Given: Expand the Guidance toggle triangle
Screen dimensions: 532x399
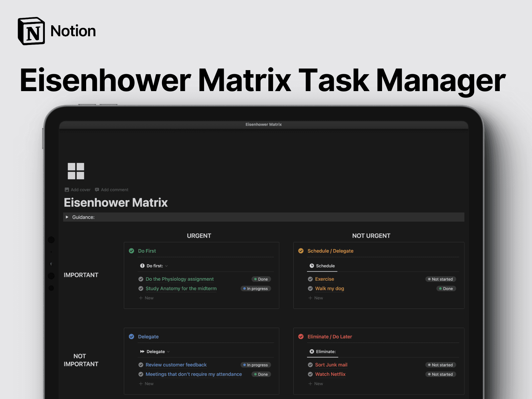Looking at the screenshot, I should pos(67,217).
